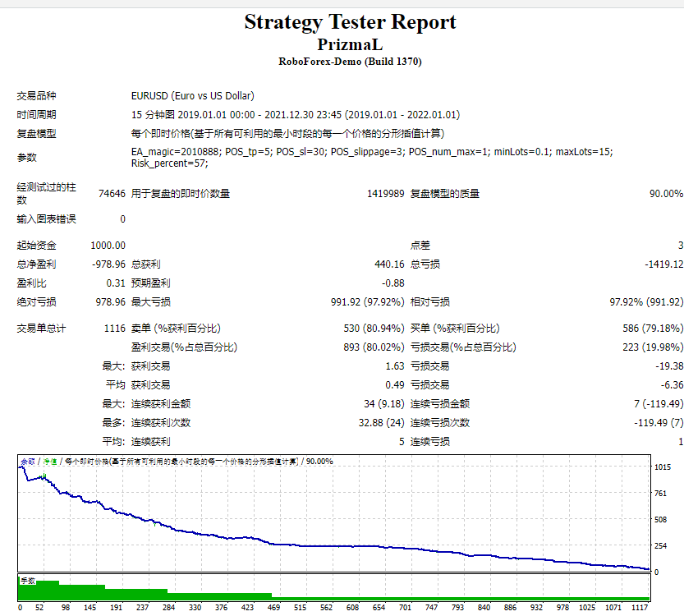Screen dimensions: 684x616
Task: Click total net profit value -978.96
Action: pyautogui.click(x=108, y=264)
